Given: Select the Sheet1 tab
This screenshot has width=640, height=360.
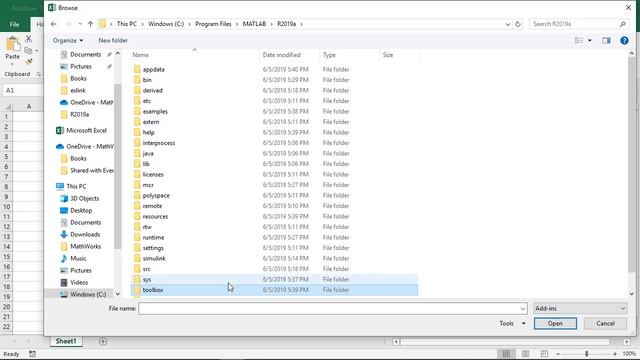Looking at the screenshot, I should pos(66,341).
